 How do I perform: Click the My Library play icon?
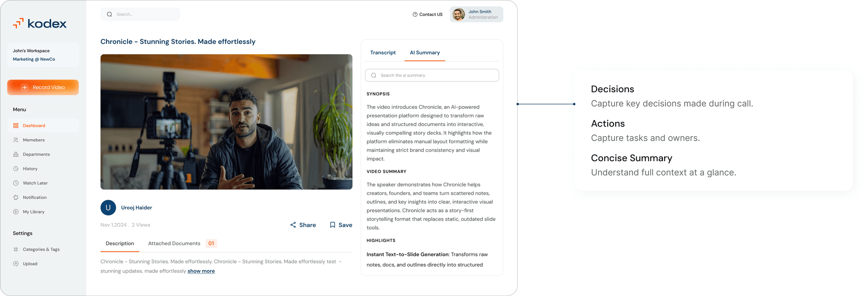click(x=16, y=212)
